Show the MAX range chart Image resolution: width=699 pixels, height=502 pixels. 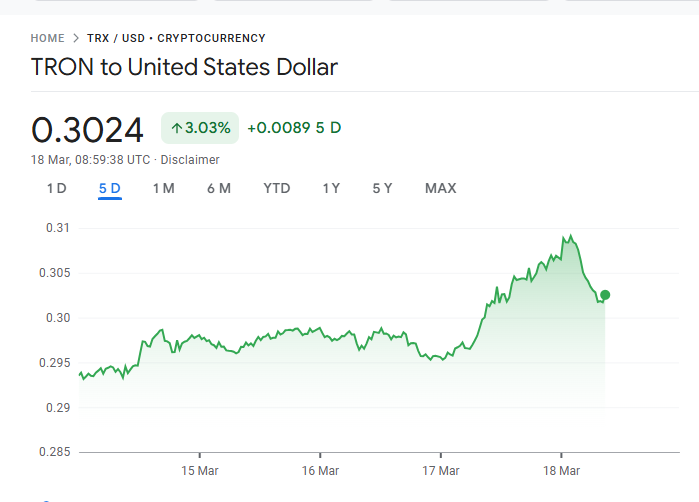440,188
